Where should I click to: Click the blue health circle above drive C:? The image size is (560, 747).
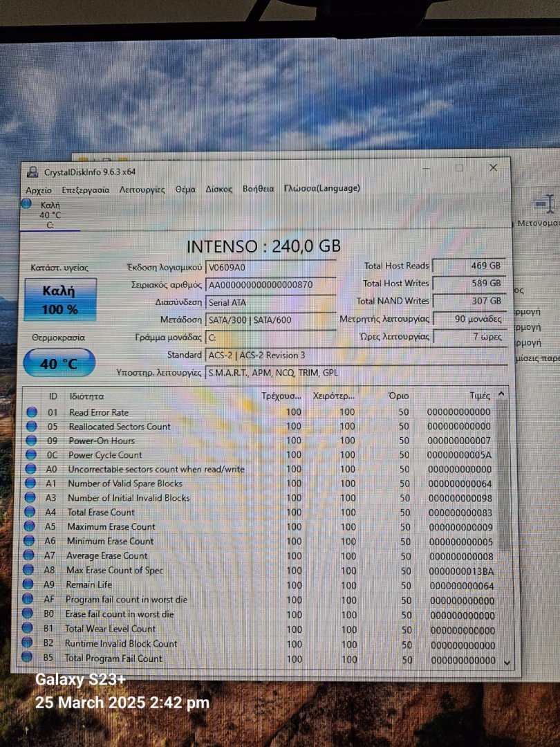pos(27,204)
